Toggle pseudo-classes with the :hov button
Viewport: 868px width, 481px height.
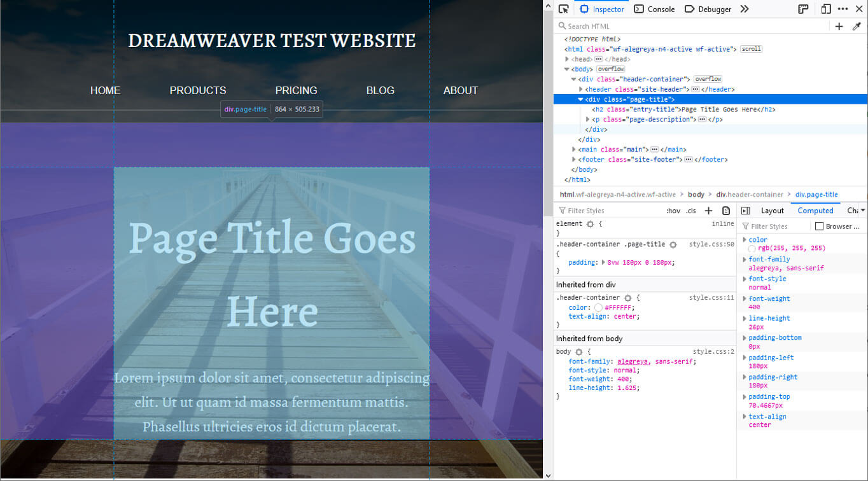[673, 211]
